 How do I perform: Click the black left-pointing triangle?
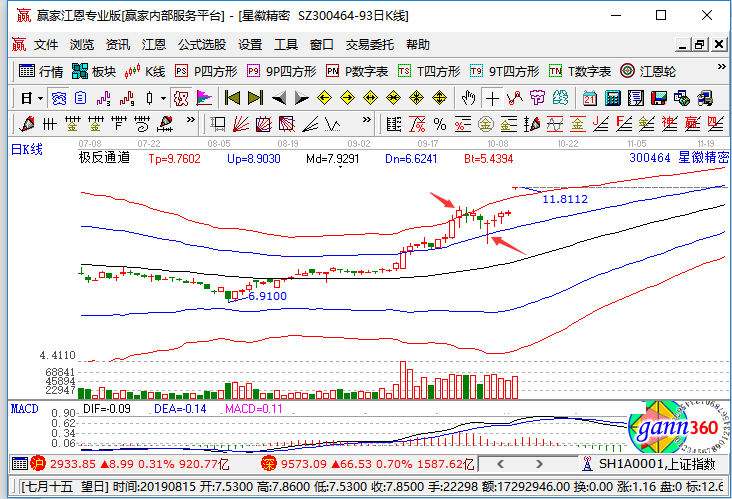[279, 98]
